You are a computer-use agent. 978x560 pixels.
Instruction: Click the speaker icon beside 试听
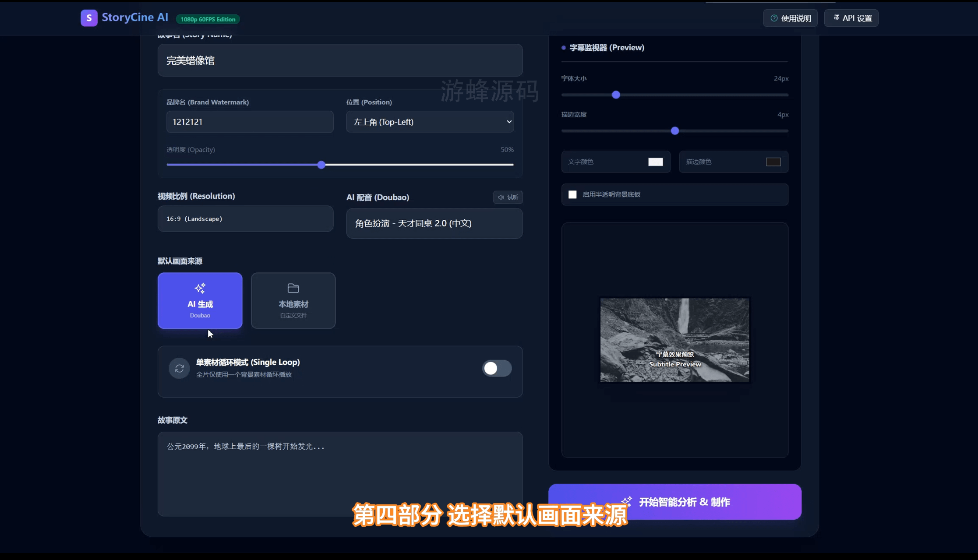(x=501, y=197)
